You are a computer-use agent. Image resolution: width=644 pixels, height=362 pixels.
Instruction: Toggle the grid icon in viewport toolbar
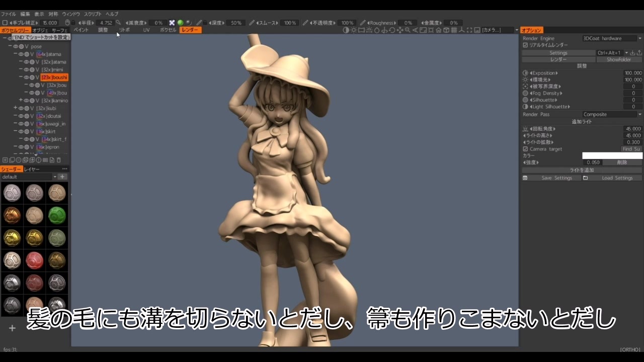[x=454, y=30]
